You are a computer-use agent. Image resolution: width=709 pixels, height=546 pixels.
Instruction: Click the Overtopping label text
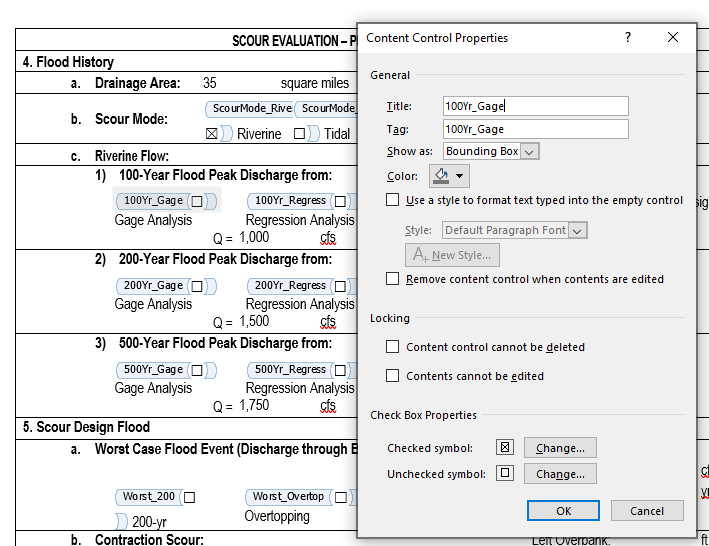(x=277, y=516)
